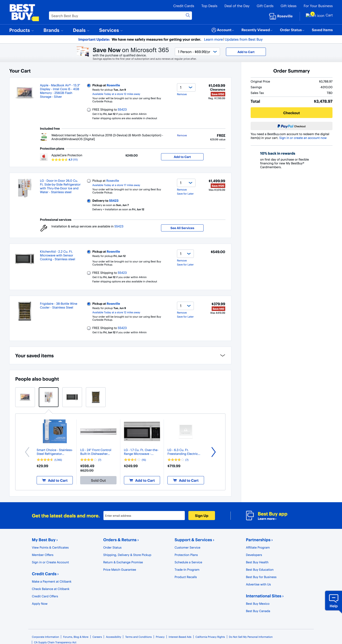Select FREE Shipping for KitchenAid microwave
This screenshot has width=342, height=644.
89,273
